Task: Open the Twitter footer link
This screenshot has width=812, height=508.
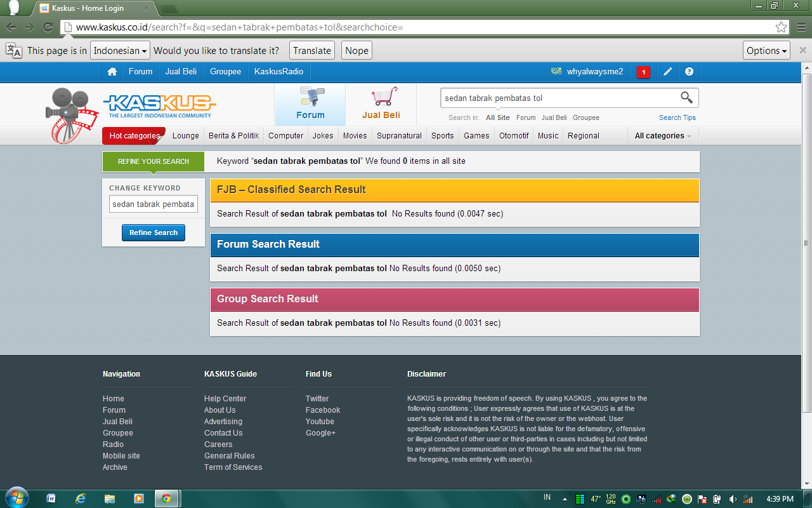Action: pos(317,399)
